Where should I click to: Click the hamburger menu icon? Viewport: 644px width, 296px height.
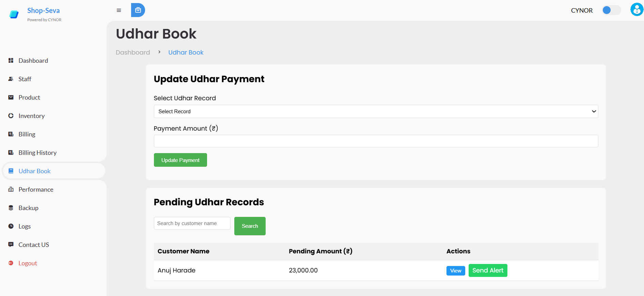tap(119, 10)
